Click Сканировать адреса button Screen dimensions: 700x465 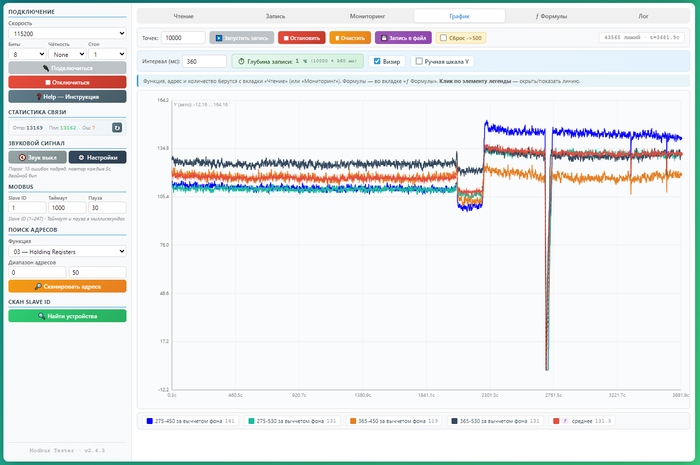click(x=67, y=286)
